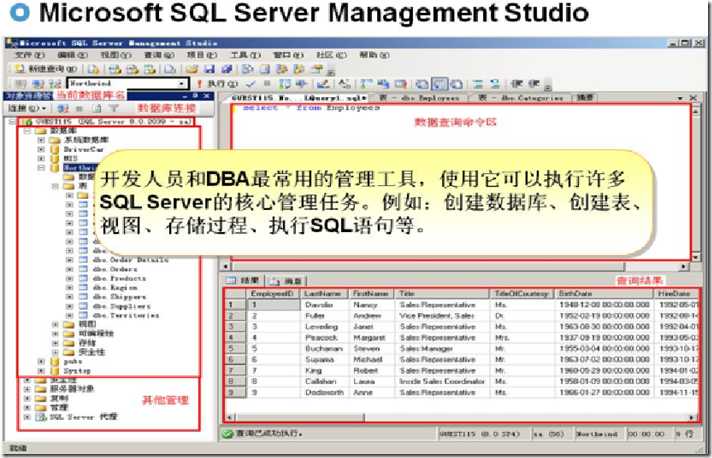Click the Save All icon in the toolbar
This screenshot has width=712, height=458.
pos(226,69)
